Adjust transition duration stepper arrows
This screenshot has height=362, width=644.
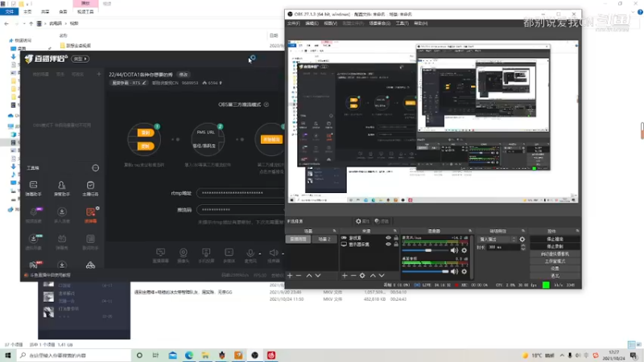pos(522,247)
